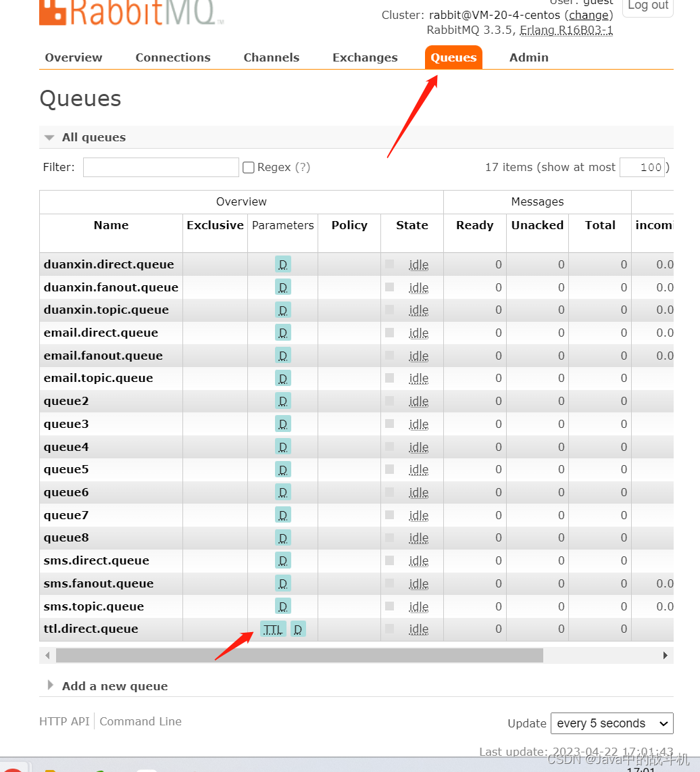Click the D badge in queue7 row

point(283,515)
